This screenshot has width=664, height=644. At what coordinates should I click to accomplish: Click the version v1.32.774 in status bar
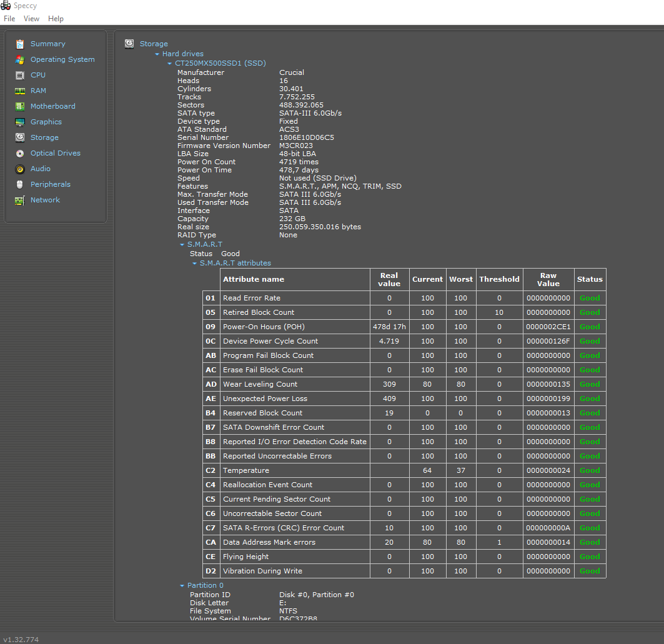pyautogui.click(x=21, y=640)
